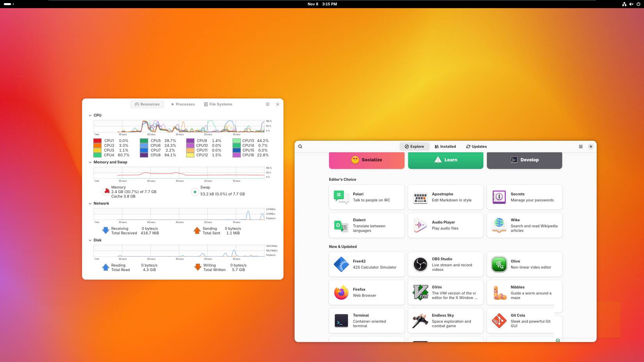Collapse the CPU section

[x=90, y=115]
